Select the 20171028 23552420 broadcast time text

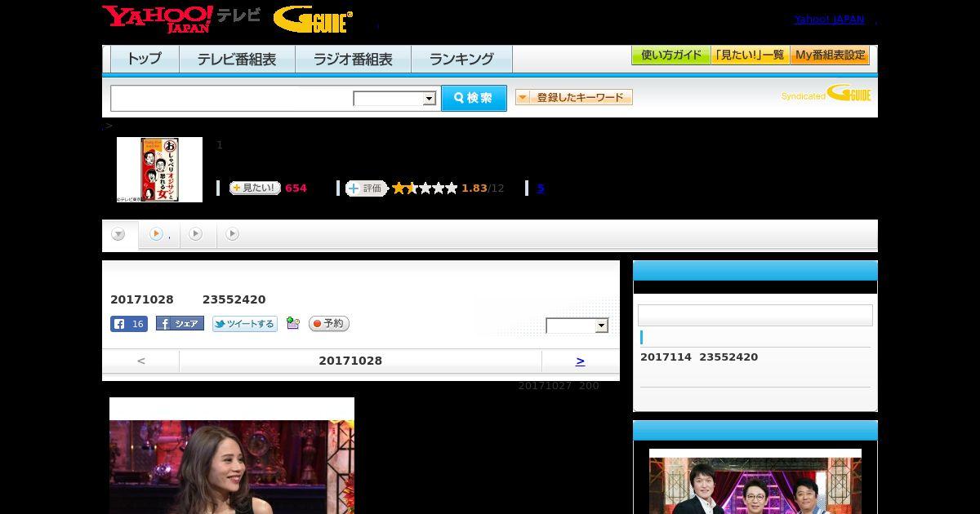(188, 299)
